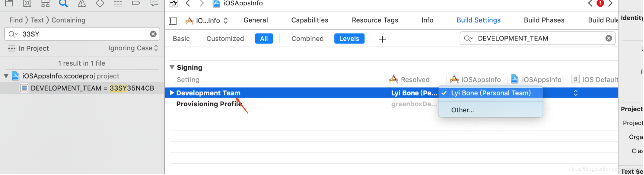Add a build setting with plus button
The width and height of the screenshot is (644, 175).
point(383,39)
